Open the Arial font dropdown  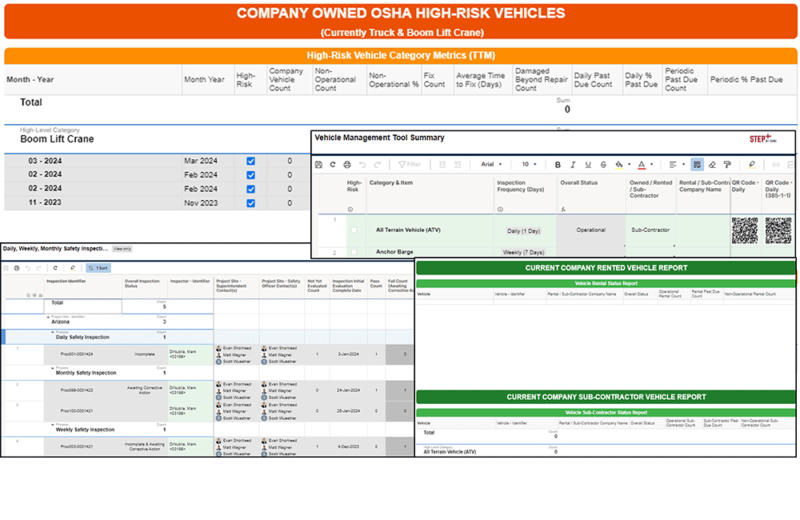pos(492,164)
